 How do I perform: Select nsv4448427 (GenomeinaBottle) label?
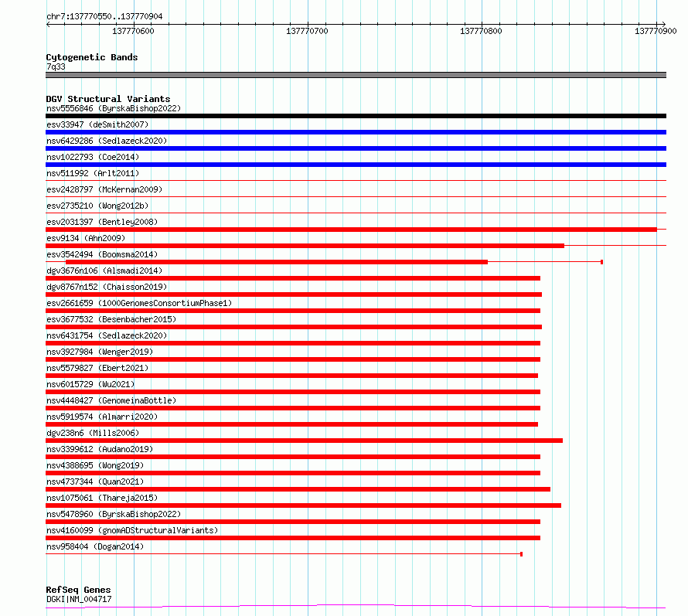(111, 400)
